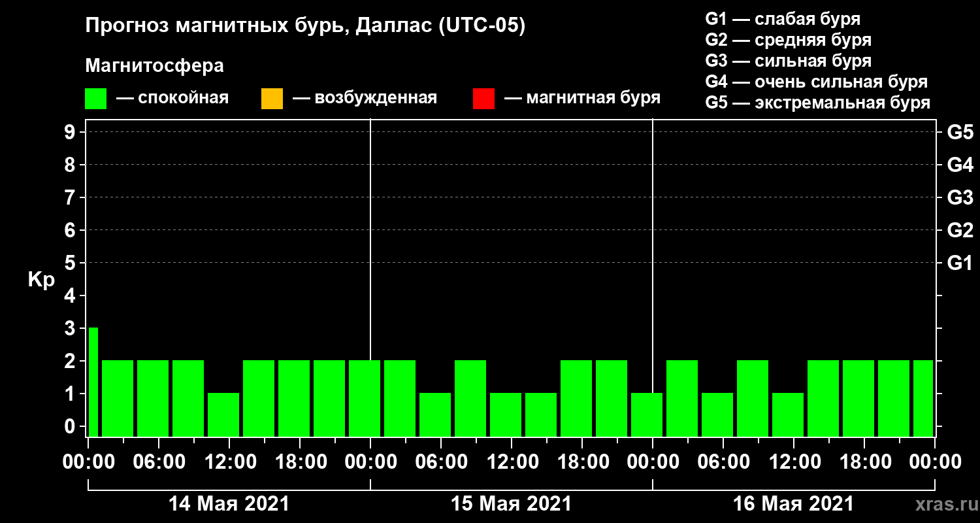Click the 18:00 tick label above 16 Мая

click(864, 462)
